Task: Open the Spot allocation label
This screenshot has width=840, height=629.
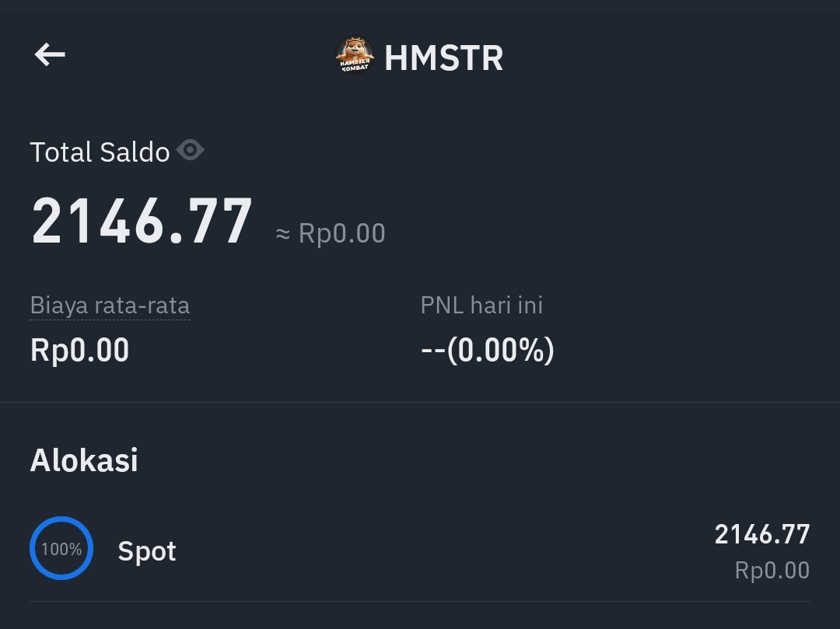Action: click(x=146, y=550)
